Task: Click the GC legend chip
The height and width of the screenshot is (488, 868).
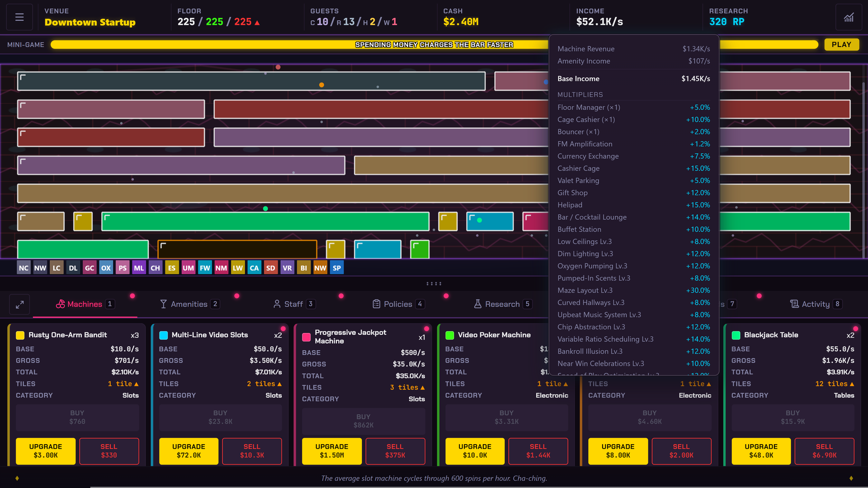Action: (90, 268)
